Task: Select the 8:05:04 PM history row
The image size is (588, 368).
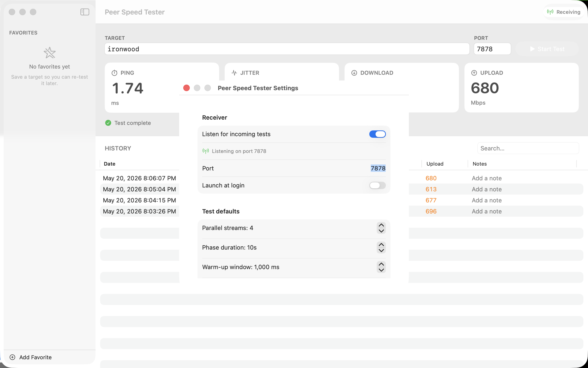Action: coord(139,189)
